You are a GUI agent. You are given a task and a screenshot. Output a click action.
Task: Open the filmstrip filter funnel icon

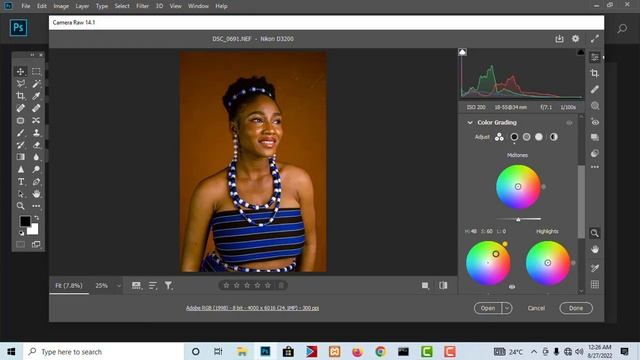pyautogui.click(x=168, y=286)
